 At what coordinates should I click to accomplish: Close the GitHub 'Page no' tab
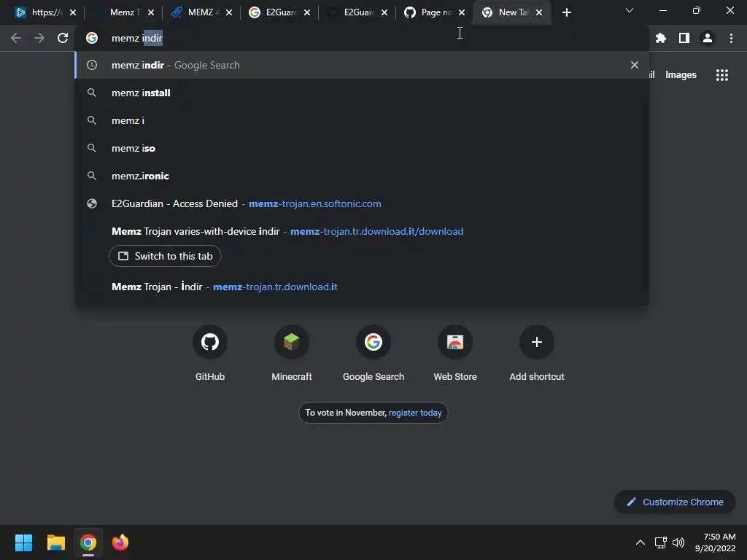[462, 12]
